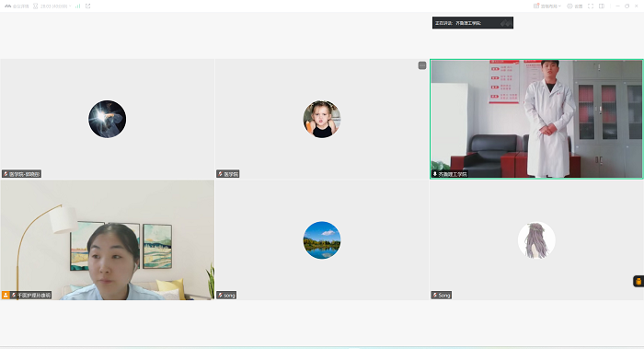644x349 pixels.
Task: Click the speaker's name label with microphone icon
Action: coord(449,174)
